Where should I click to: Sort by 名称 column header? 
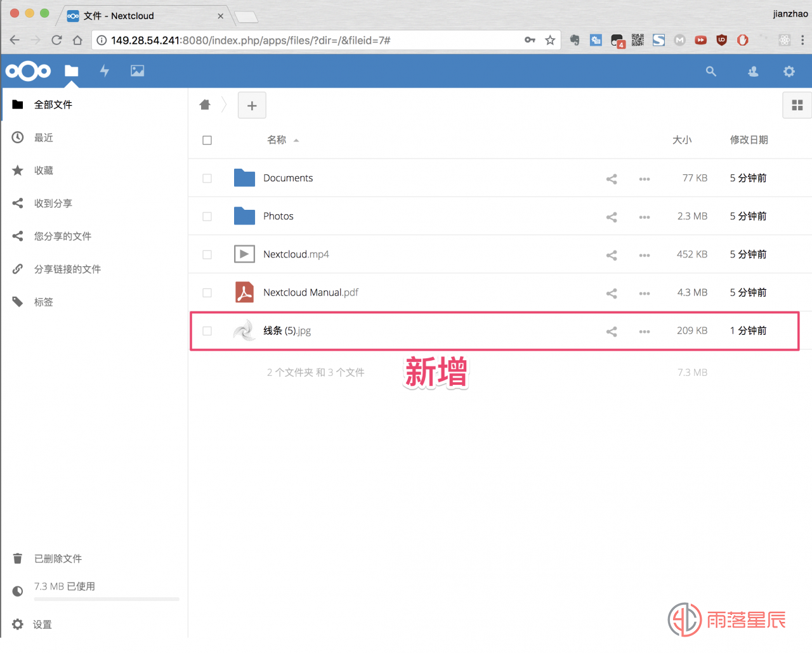click(x=277, y=139)
